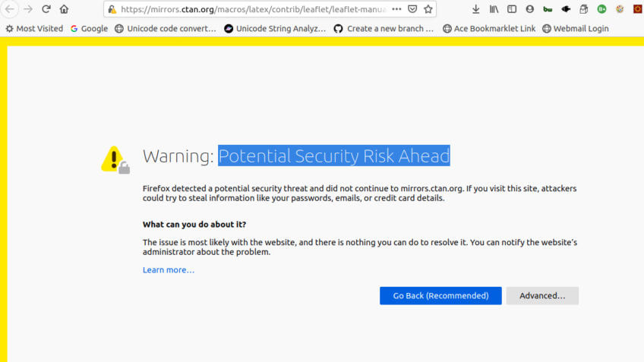This screenshot has width=644, height=362.
Task: Open the page actions three-dot menu
Action: click(396, 9)
